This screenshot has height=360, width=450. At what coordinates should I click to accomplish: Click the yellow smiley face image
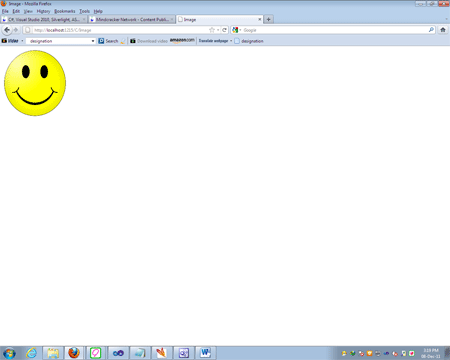(35, 83)
